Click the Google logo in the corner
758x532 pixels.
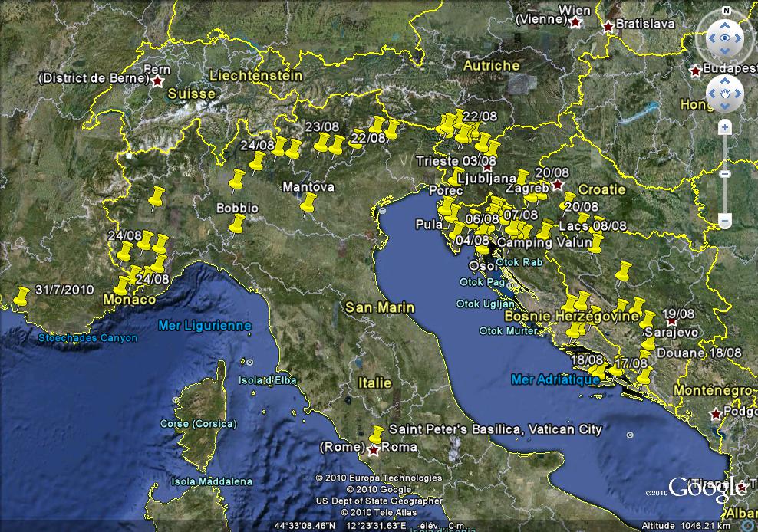tap(706, 488)
